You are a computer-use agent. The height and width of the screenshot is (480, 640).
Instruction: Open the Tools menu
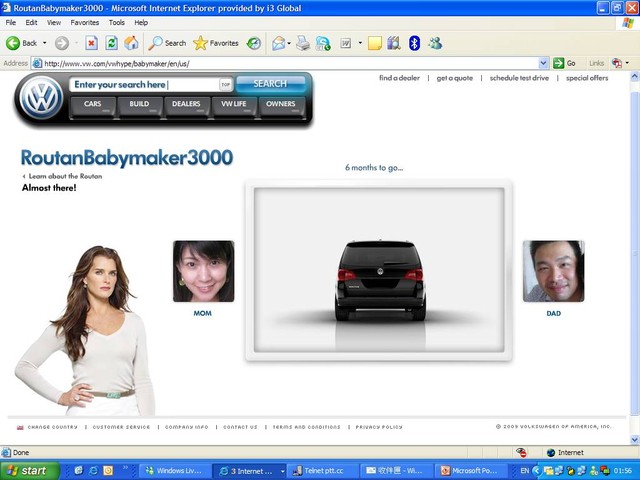(117, 22)
